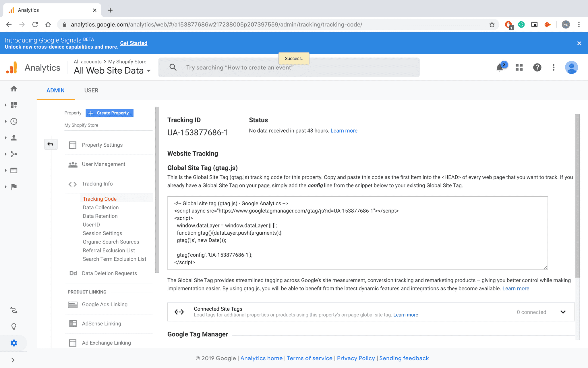The height and width of the screenshot is (368, 588).
Task: Click the Analytics logo icon
Action: click(12, 68)
